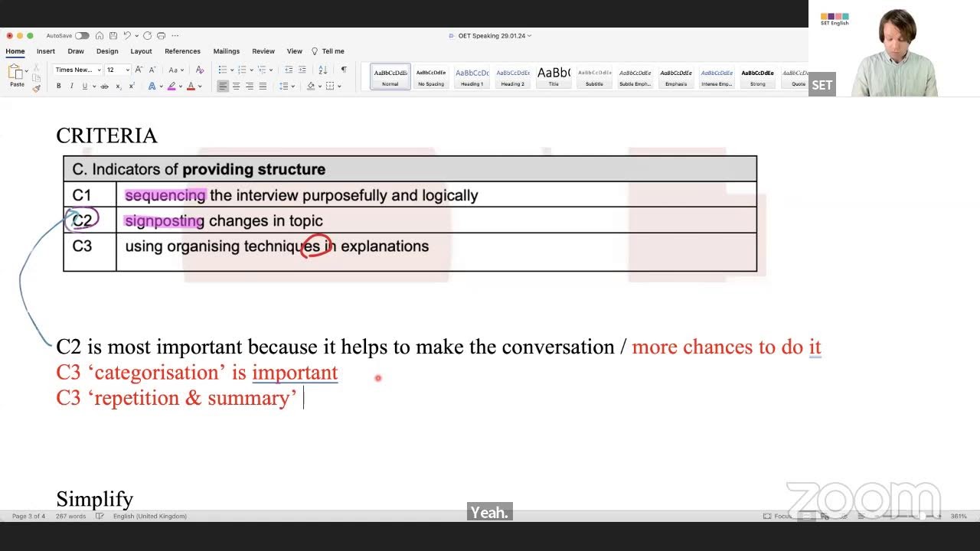Toggle underline formatting
Viewport: 980px width, 551px height.
(84, 86)
